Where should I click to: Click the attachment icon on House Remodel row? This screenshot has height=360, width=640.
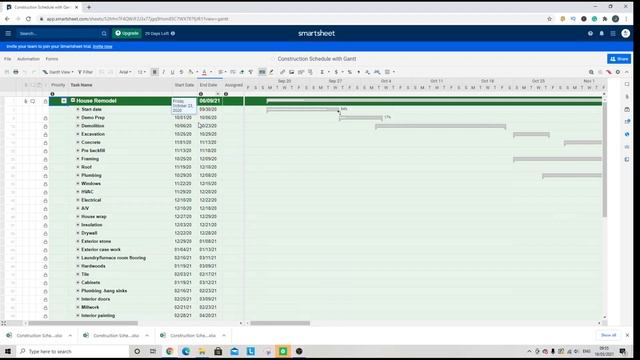(25, 101)
